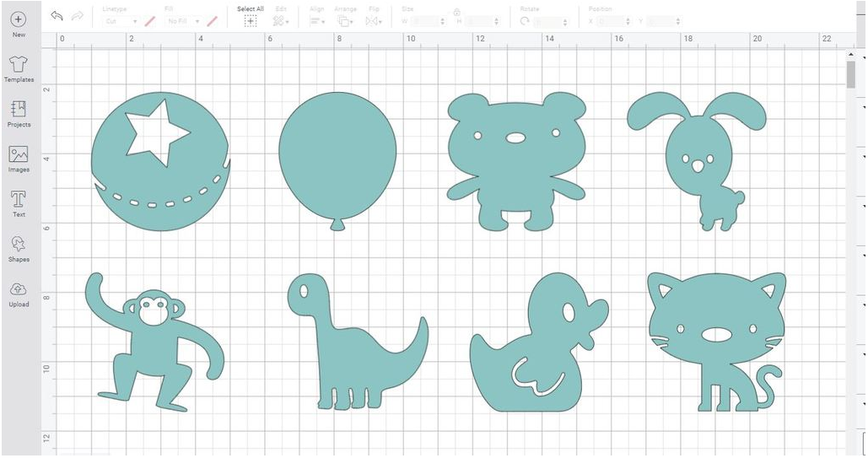Click the scrollbar up arrow
This screenshot has width=868, height=458.
pyautogui.click(x=851, y=54)
